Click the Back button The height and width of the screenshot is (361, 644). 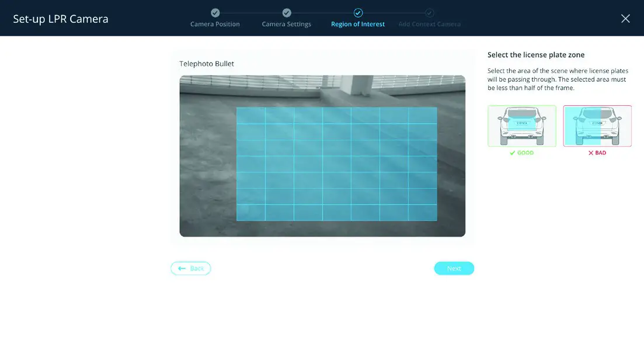[190, 268]
